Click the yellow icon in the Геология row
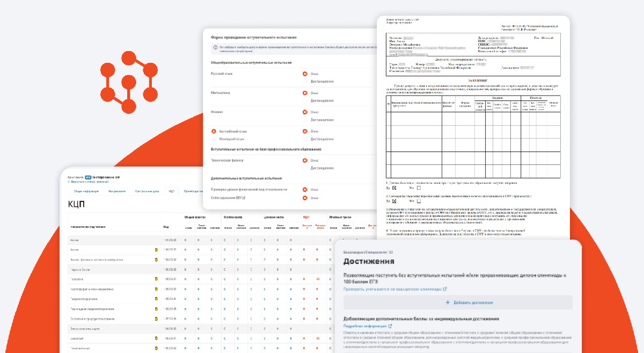The height and width of the screenshot is (353, 644). pos(156,279)
